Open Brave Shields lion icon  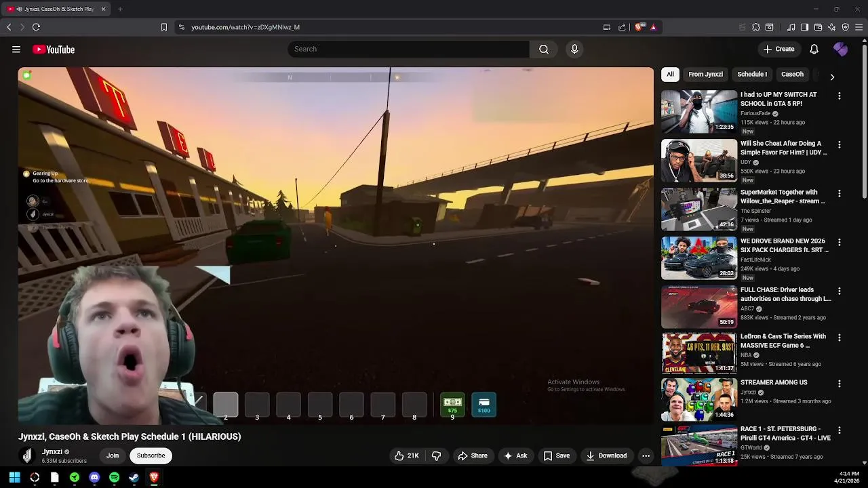639,27
